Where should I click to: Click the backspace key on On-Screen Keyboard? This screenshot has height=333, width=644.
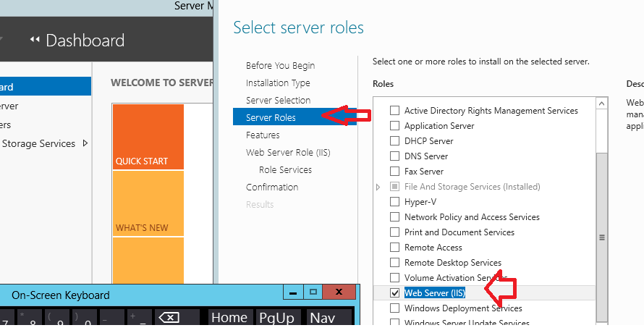pos(169,318)
